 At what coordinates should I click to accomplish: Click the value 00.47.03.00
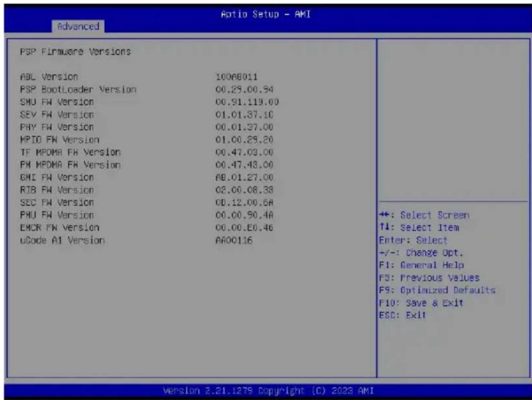[x=244, y=152]
